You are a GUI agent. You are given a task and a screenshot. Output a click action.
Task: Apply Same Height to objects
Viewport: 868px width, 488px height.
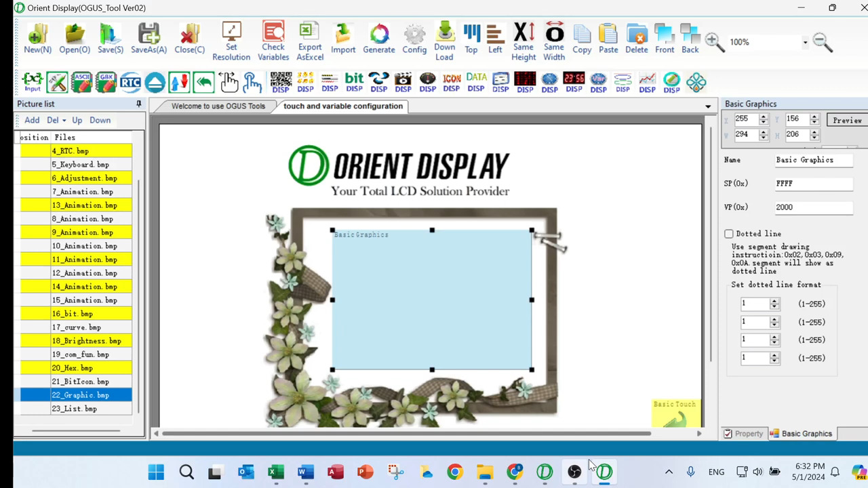(524, 41)
